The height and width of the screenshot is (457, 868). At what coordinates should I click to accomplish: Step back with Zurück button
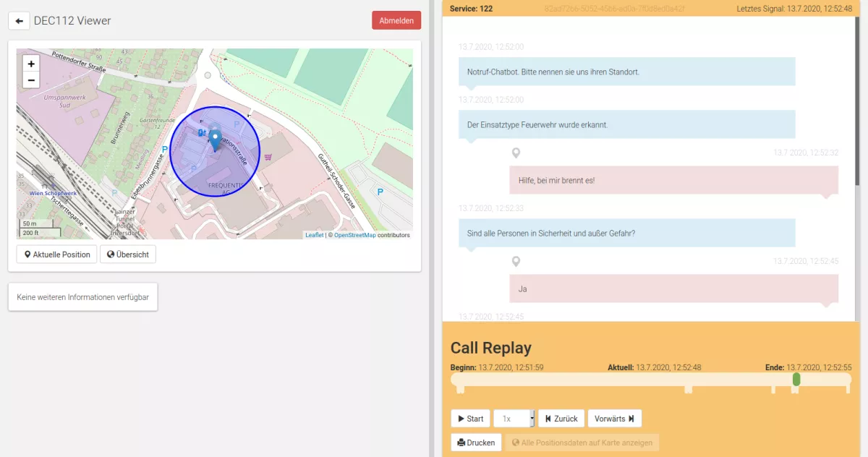pos(561,419)
